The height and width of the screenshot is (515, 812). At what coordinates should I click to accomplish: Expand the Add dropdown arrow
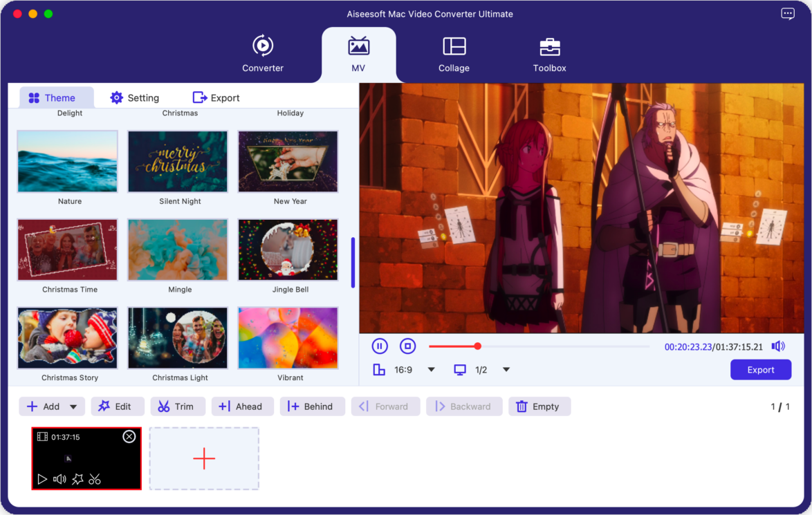click(x=73, y=407)
